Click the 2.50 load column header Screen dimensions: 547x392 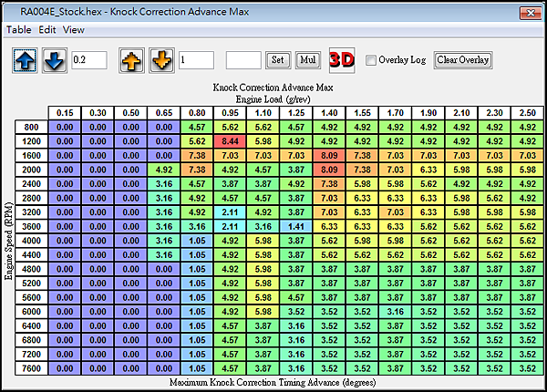528,113
